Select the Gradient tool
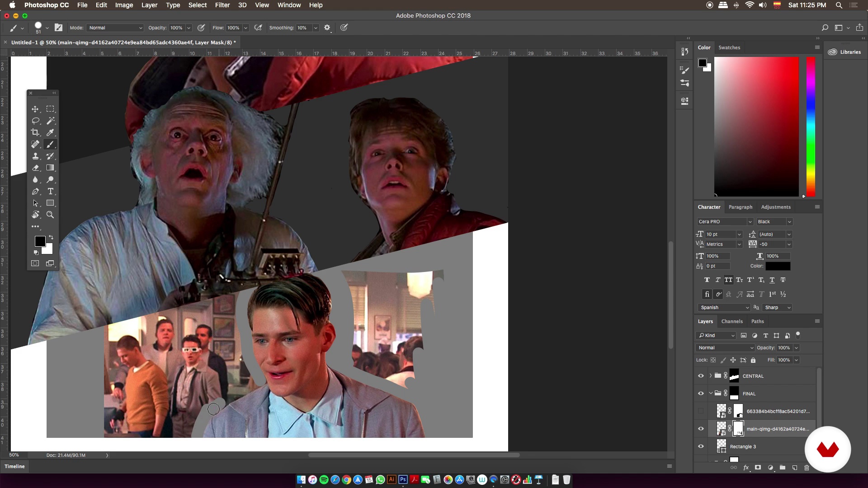Screen dimensions: 868x488 pos(50,168)
